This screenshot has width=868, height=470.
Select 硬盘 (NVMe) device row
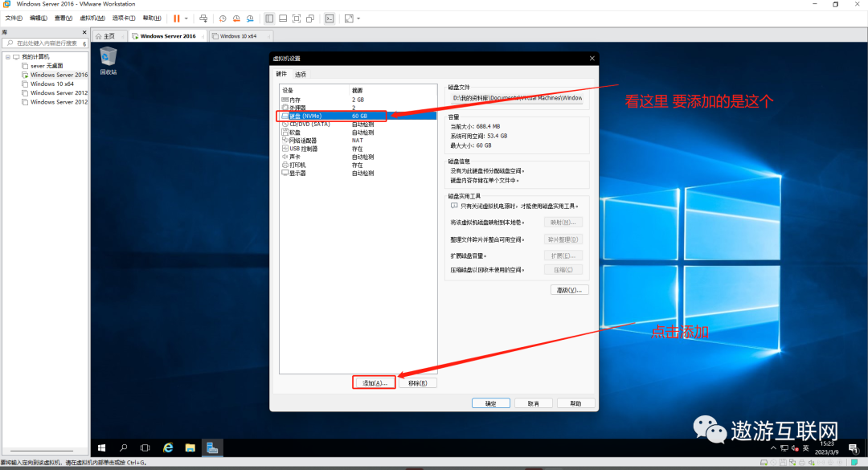click(x=358, y=116)
